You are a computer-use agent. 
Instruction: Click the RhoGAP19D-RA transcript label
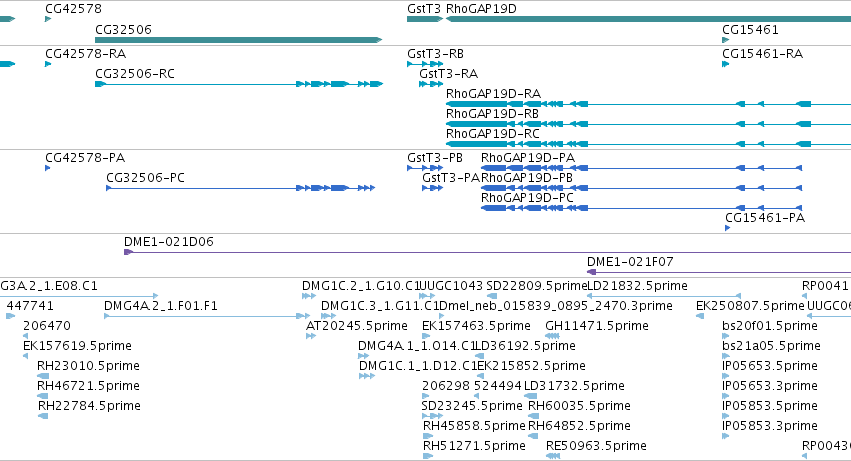click(x=493, y=94)
